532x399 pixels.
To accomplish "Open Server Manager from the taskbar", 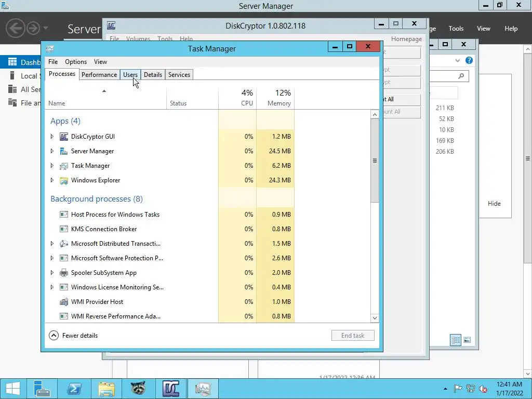I will [x=42, y=389].
